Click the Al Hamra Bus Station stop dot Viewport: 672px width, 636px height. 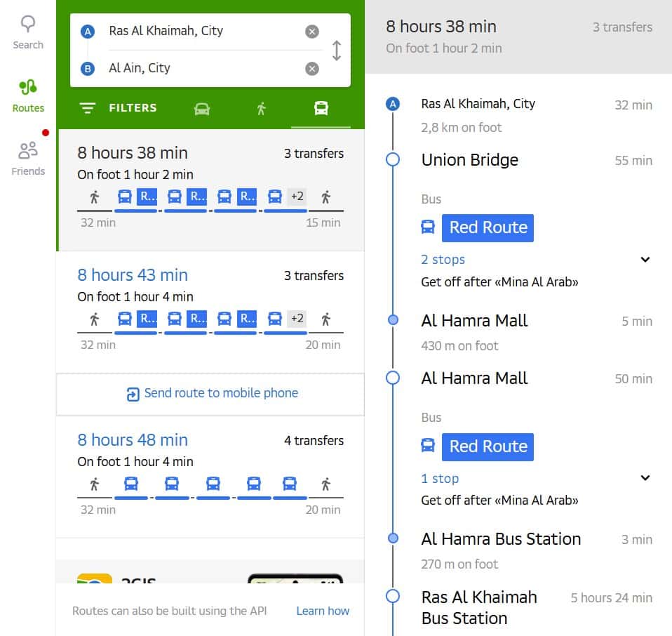[393, 538]
